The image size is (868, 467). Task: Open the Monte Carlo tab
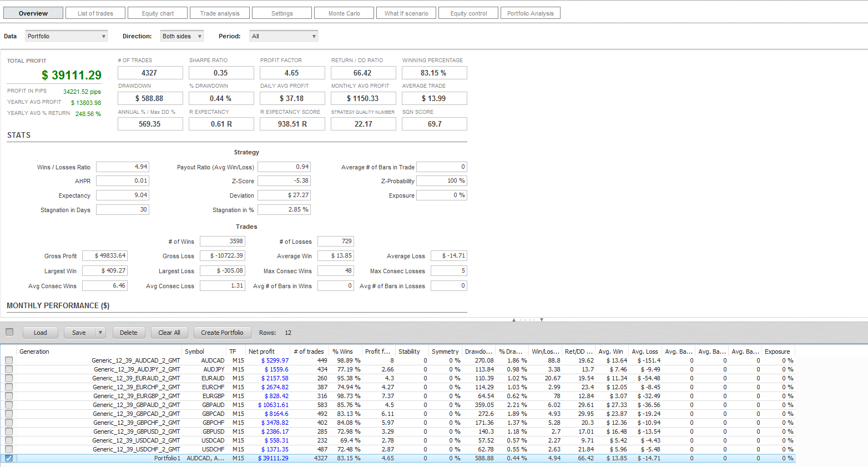[x=344, y=13]
